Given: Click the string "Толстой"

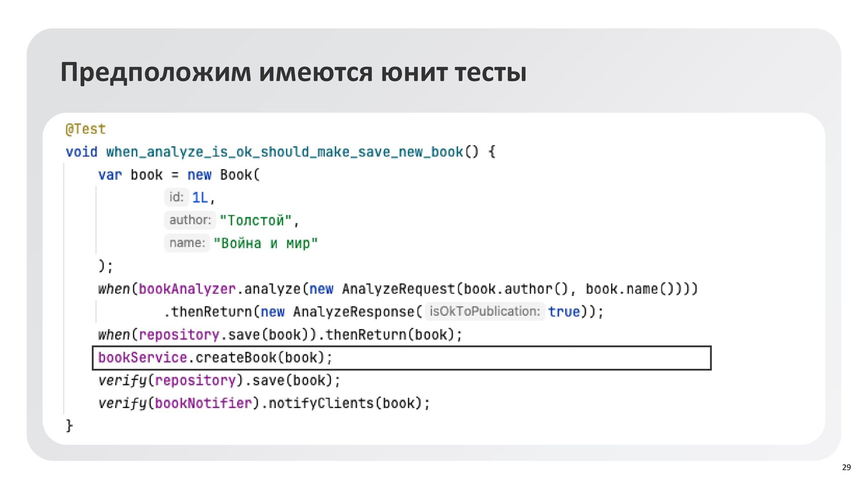Looking at the screenshot, I should (x=256, y=221).
